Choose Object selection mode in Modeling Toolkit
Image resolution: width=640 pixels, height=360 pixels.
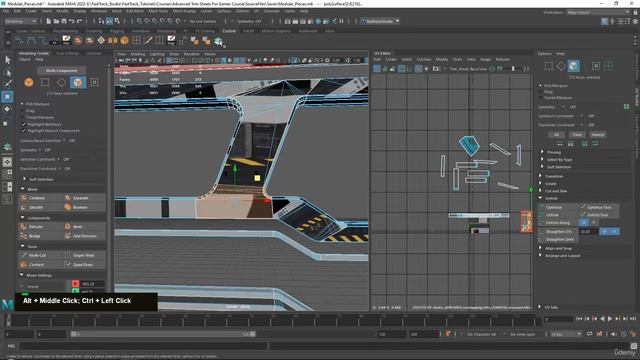click(x=29, y=82)
